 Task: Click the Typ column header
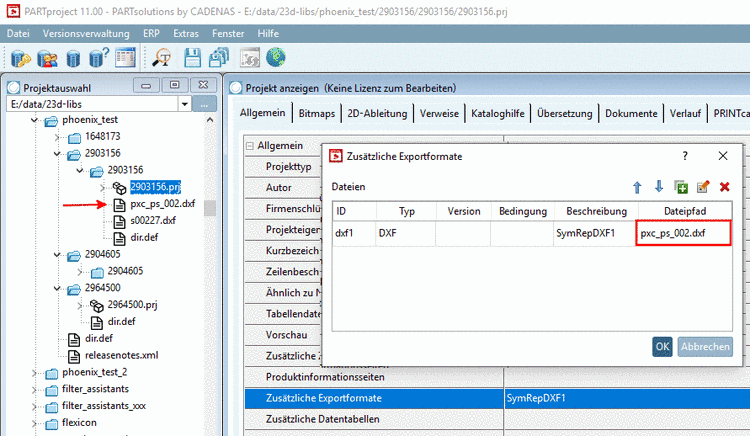(x=407, y=211)
